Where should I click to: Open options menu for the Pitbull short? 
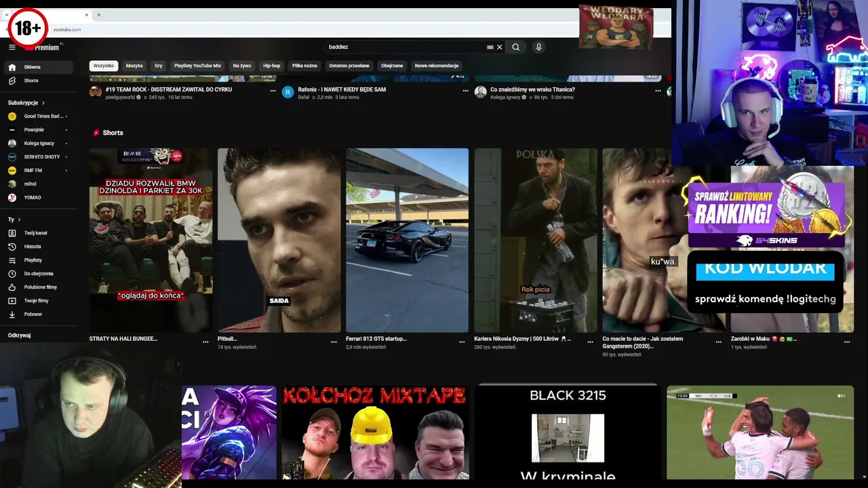tap(334, 342)
